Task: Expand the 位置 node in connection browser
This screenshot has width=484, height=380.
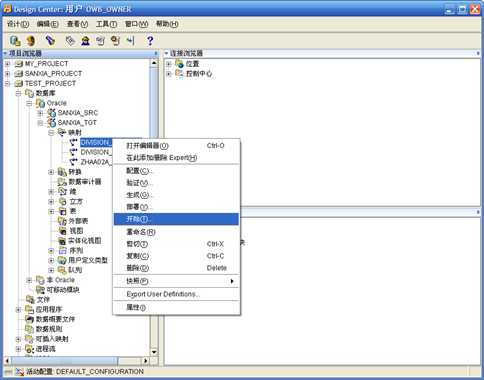Action: [169, 64]
